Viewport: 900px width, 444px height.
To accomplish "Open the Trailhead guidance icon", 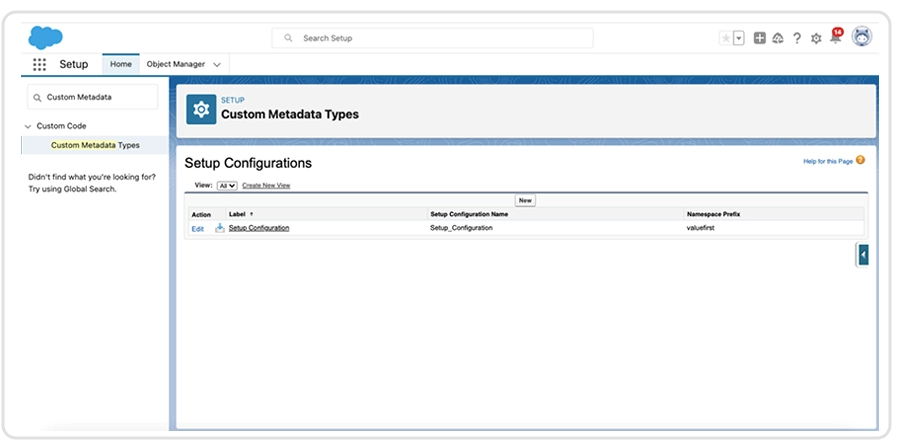I will click(777, 38).
